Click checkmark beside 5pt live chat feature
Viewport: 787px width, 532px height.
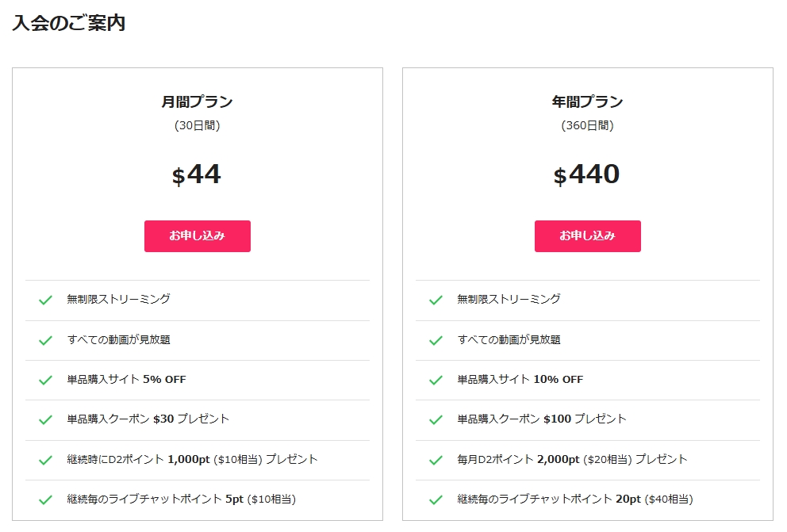pos(45,499)
